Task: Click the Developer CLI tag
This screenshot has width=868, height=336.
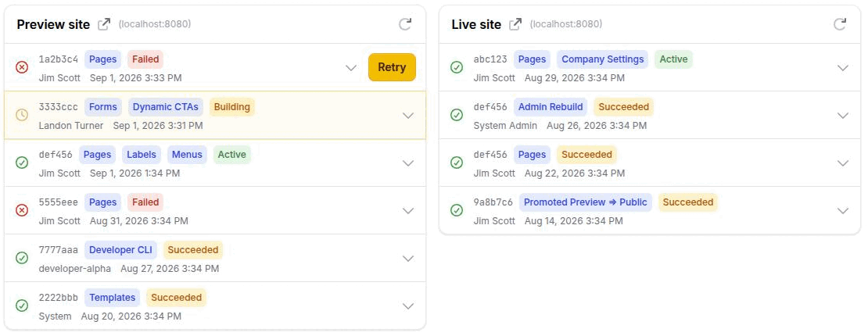Action: pyautogui.click(x=120, y=249)
